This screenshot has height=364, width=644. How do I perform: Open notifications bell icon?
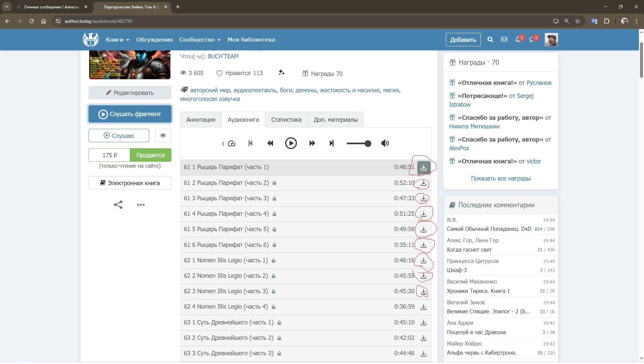coord(518,40)
